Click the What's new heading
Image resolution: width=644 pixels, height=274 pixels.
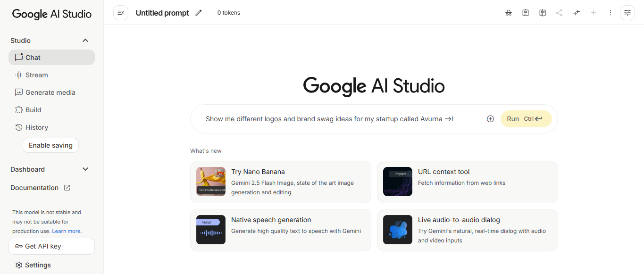click(x=206, y=151)
